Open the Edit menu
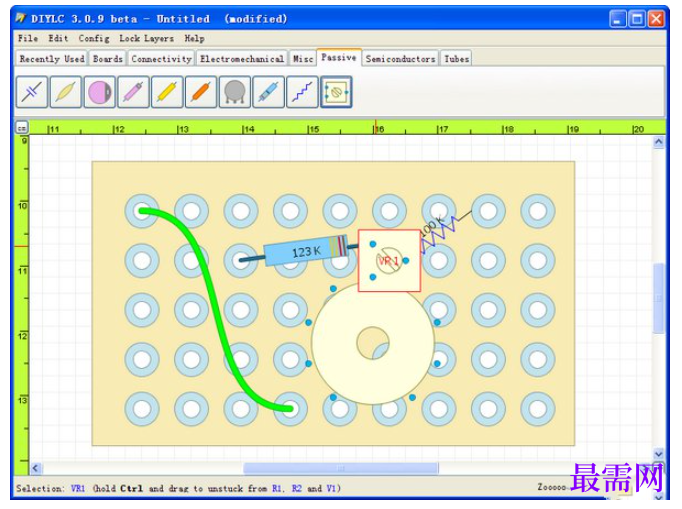 click(x=58, y=38)
